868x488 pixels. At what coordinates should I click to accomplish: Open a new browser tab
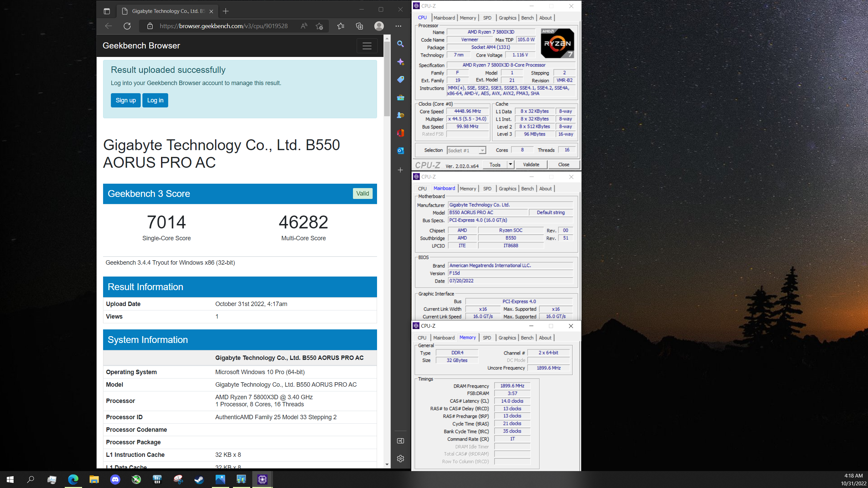coord(226,11)
